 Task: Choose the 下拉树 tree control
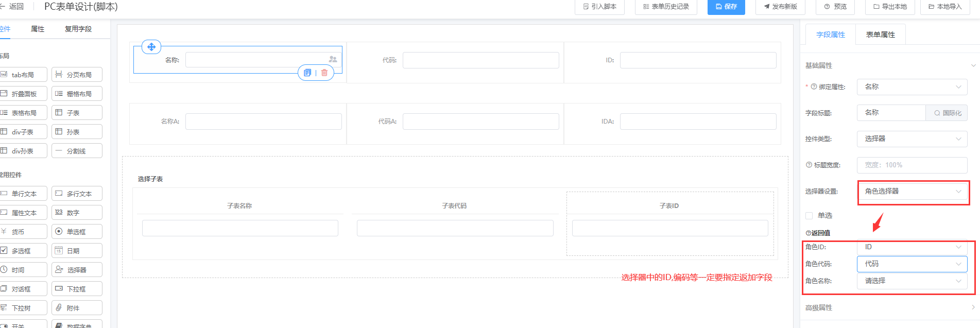tap(23, 308)
